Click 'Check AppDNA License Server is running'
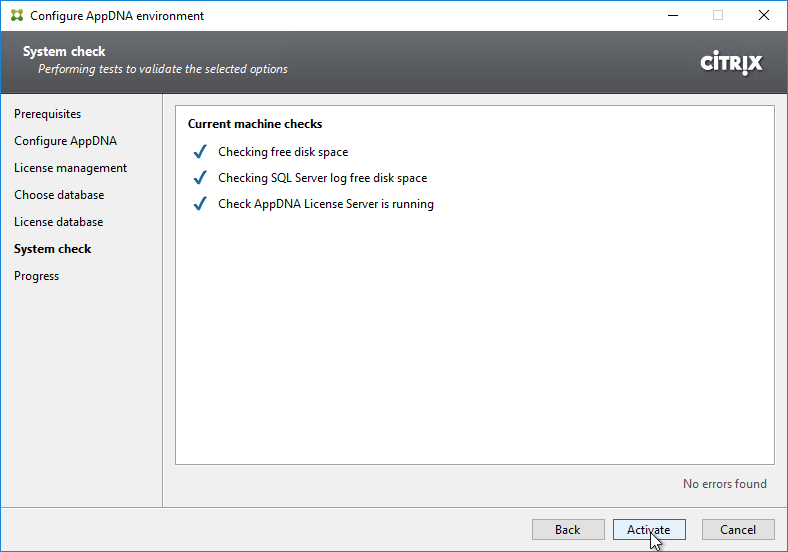This screenshot has width=788, height=552. coord(326,204)
